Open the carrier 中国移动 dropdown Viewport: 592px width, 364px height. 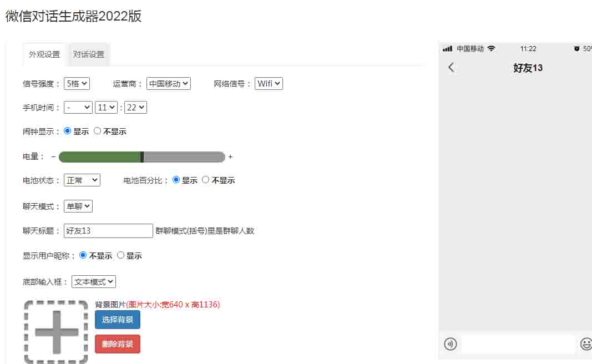(x=169, y=84)
